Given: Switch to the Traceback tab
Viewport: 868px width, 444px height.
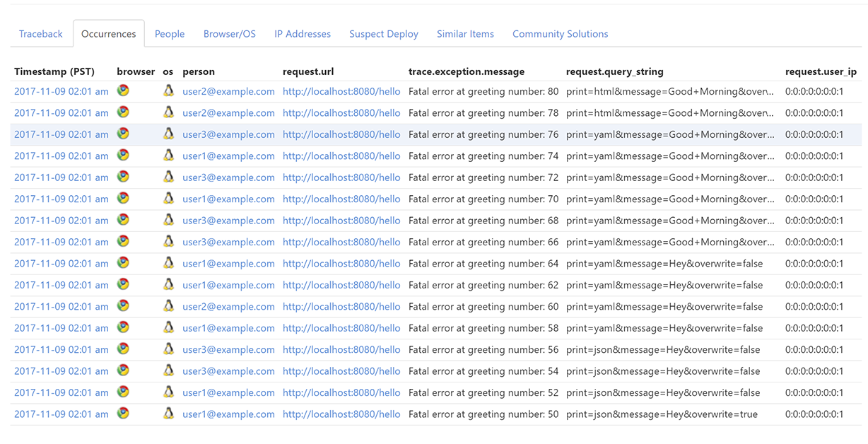Looking at the screenshot, I should pyautogui.click(x=40, y=33).
